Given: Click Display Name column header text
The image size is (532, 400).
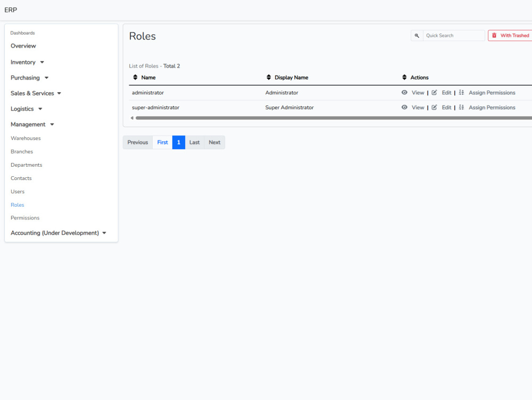Looking at the screenshot, I should 291,77.
